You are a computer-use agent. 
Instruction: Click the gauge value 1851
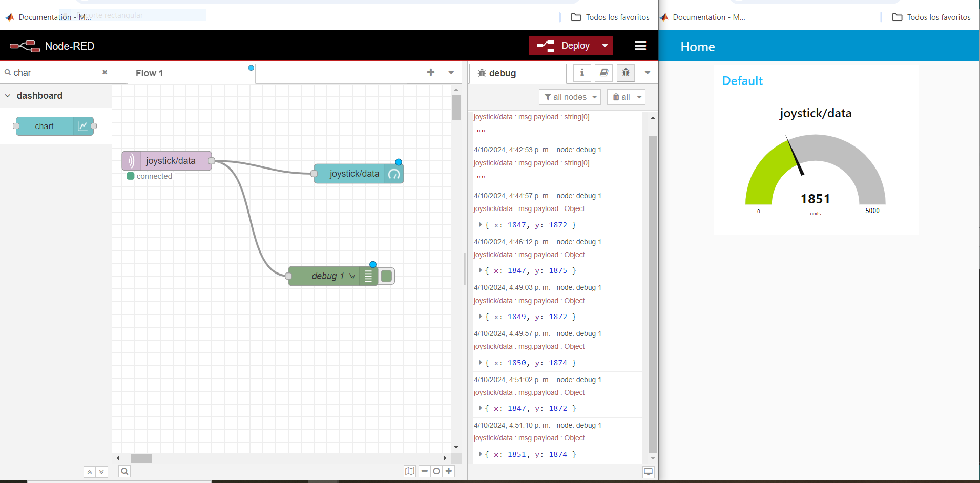coord(815,199)
